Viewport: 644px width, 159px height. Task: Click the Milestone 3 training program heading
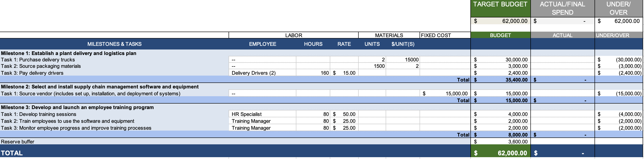tap(77, 107)
